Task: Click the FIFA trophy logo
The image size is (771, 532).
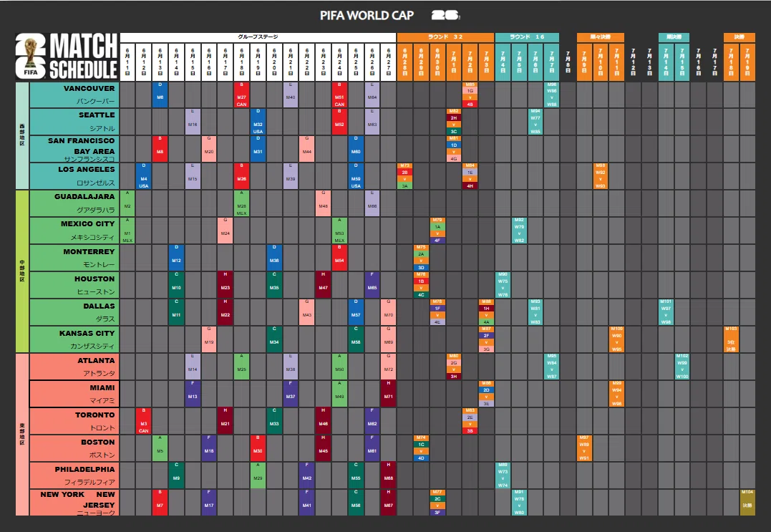Action: point(31,56)
